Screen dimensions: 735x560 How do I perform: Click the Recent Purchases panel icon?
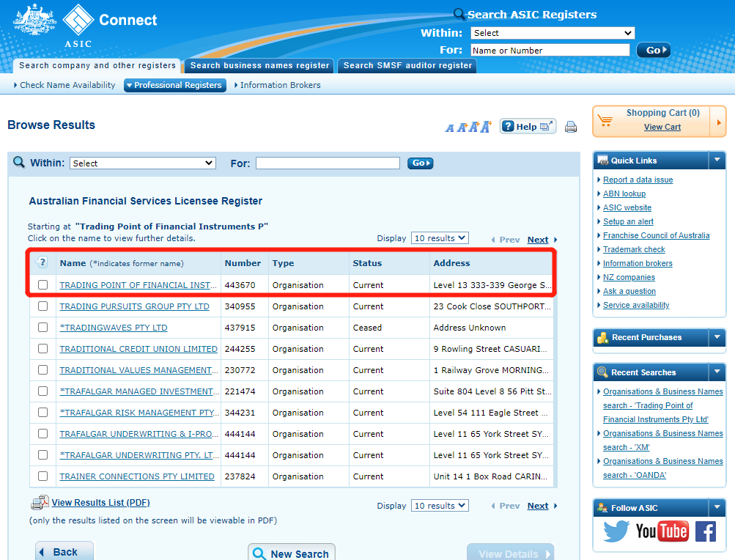point(602,337)
